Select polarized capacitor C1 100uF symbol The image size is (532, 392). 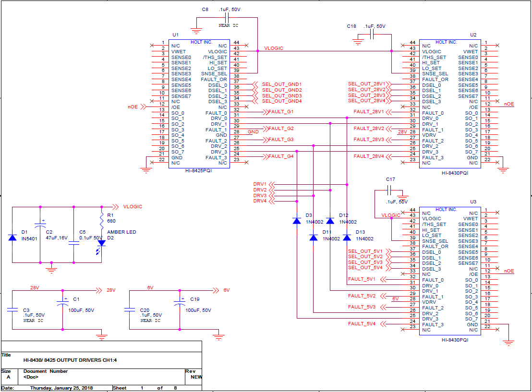[63, 302]
